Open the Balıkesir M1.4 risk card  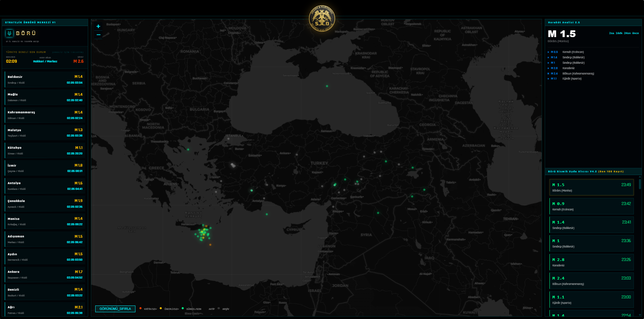pos(45,79)
